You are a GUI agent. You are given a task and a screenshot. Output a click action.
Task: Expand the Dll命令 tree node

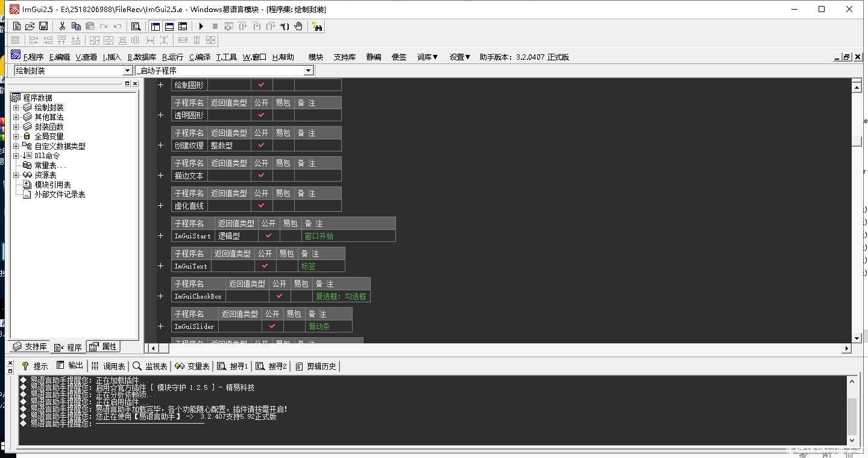tap(16, 156)
